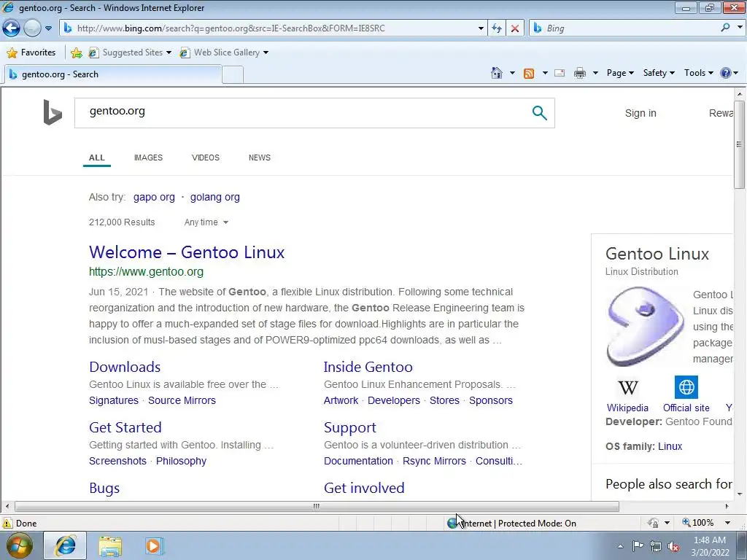Click the status bar privacy icon
The image size is (747, 560).
[653, 523]
